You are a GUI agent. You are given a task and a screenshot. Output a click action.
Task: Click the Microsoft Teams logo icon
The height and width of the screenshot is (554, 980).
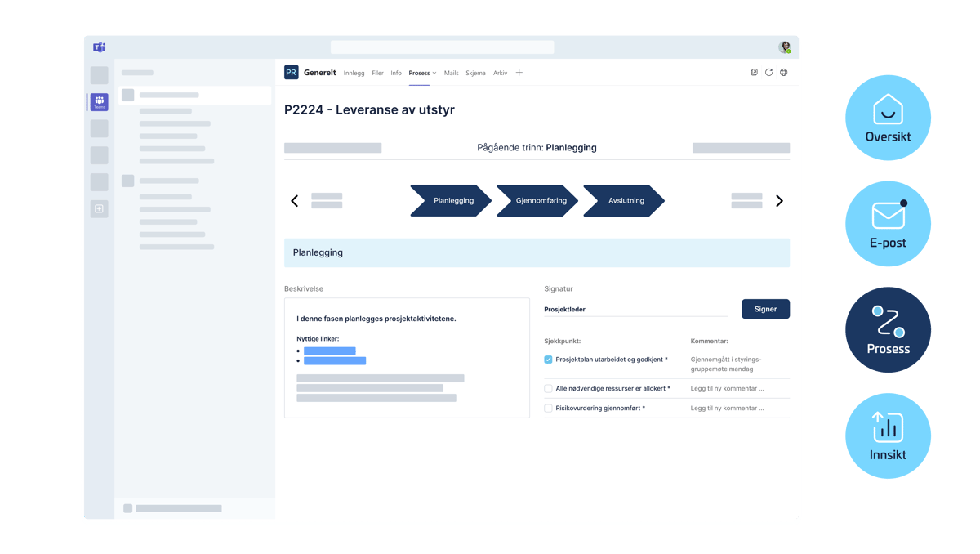point(99,47)
